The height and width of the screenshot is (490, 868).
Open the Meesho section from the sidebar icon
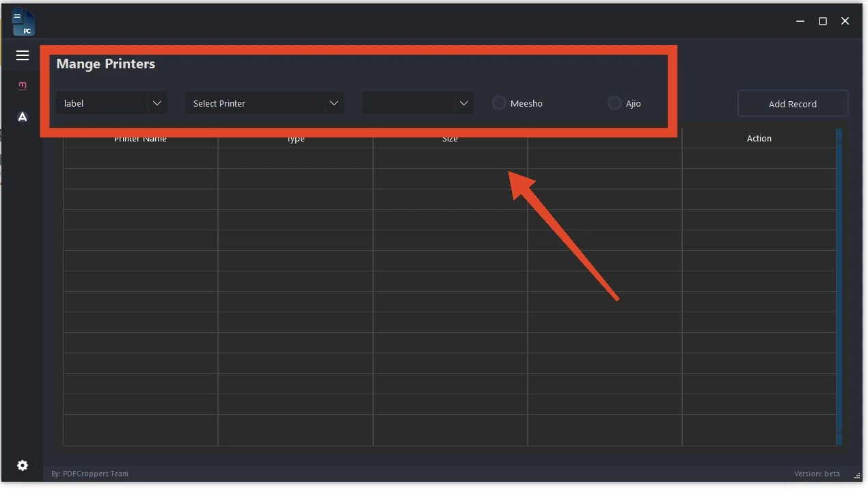(23, 85)
